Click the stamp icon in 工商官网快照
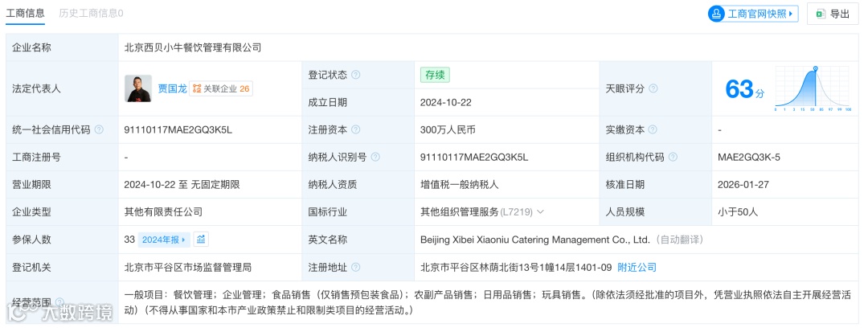The width and height of the screenshot is (868, 328). pyautogui.click(x=718, y=14)
